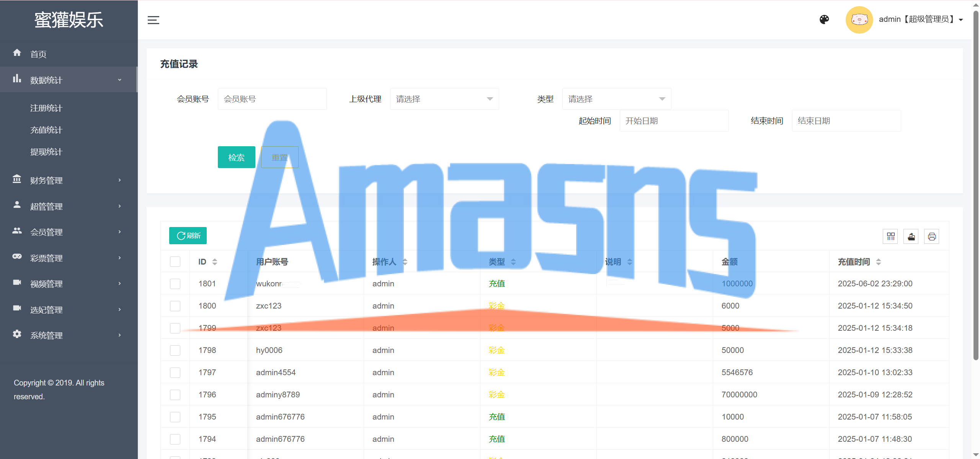The image size is (980, 459).
Task: Click the page vertical scrollbar thumb
Action: pyautogui.click(x=976, y=186)
